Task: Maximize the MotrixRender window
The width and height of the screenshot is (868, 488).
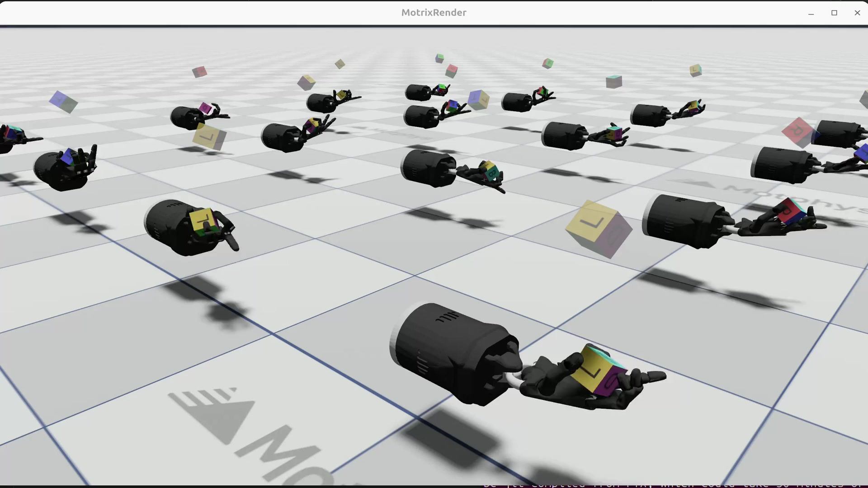Action: (834, 13)
